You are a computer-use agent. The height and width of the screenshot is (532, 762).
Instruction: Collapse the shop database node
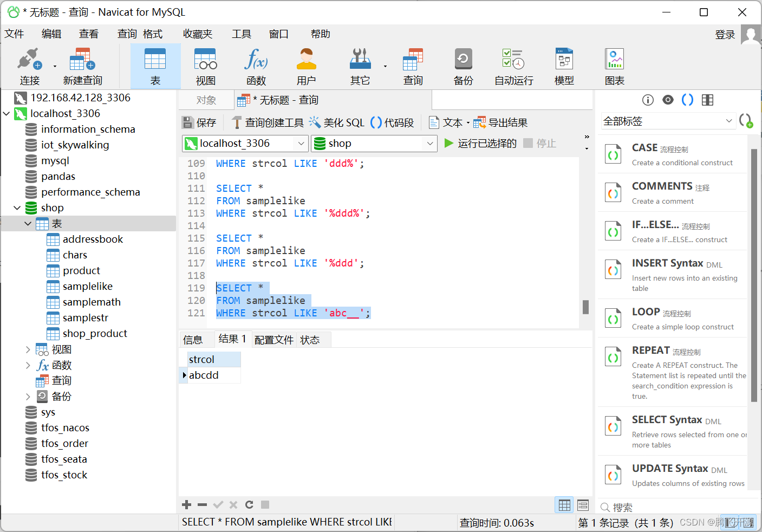point(17,208)
